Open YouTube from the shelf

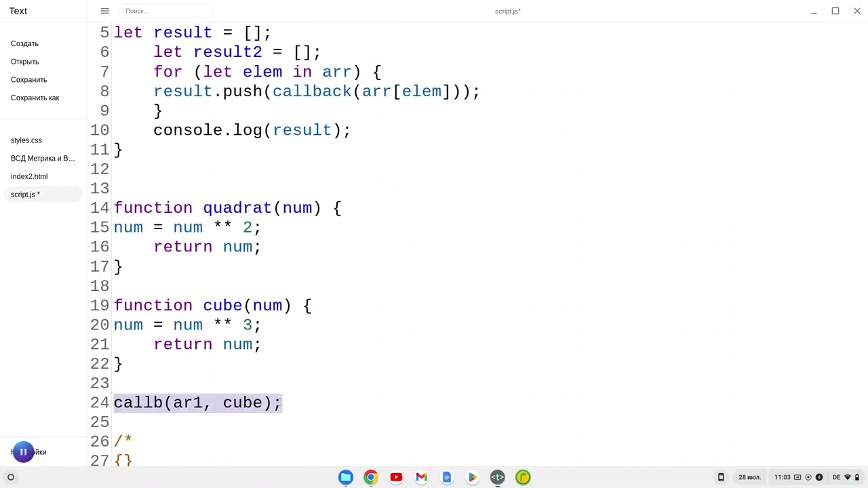(x=396, y=477)
